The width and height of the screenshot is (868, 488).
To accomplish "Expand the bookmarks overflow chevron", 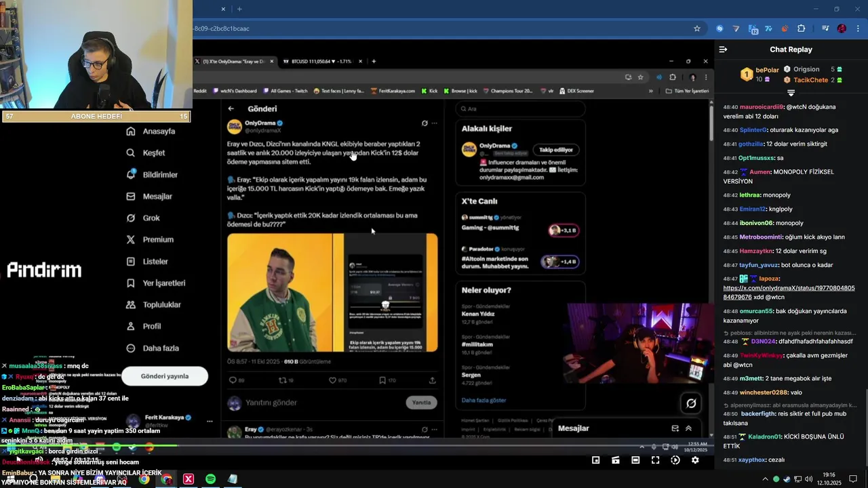I will [x=651, y=91].
